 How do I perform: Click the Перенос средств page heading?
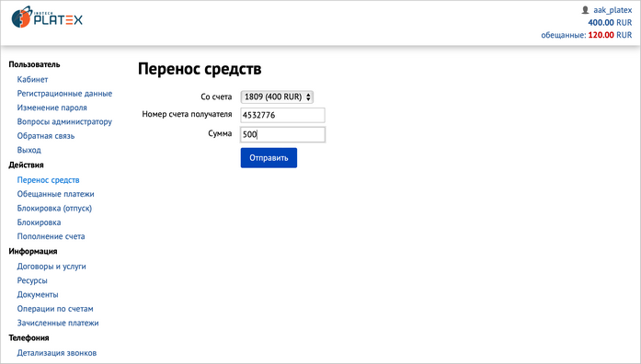(x=200, y=69)
